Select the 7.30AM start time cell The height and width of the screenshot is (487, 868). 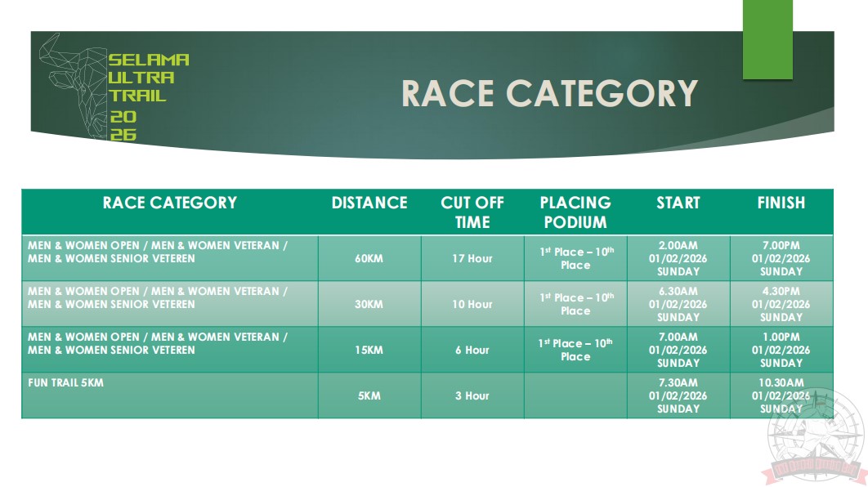tap(678, 395)
